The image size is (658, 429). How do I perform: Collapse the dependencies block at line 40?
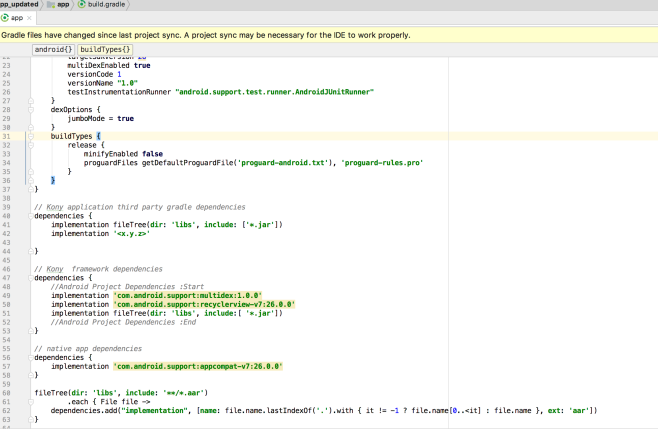tap(31, 216)
